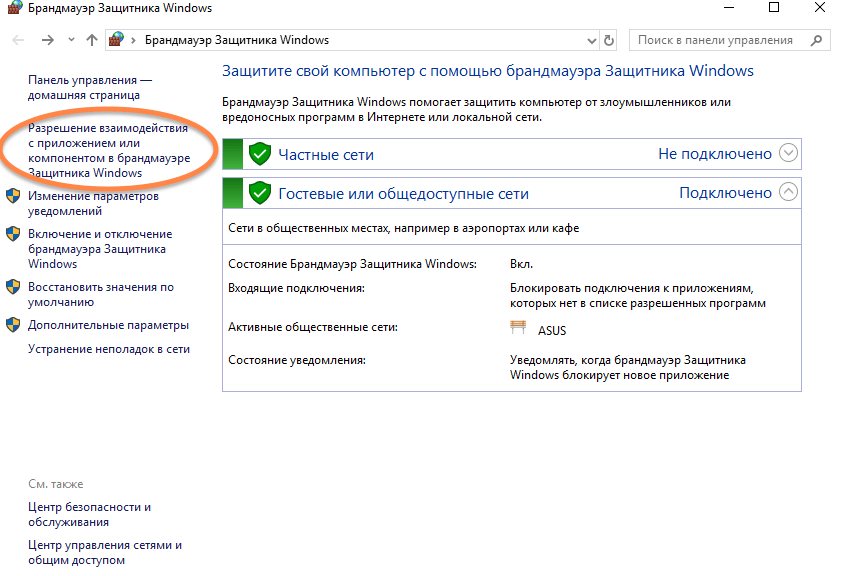
Task: Click shield icon beside Дополнительные параметры
Action: click(x=13, y=325)
